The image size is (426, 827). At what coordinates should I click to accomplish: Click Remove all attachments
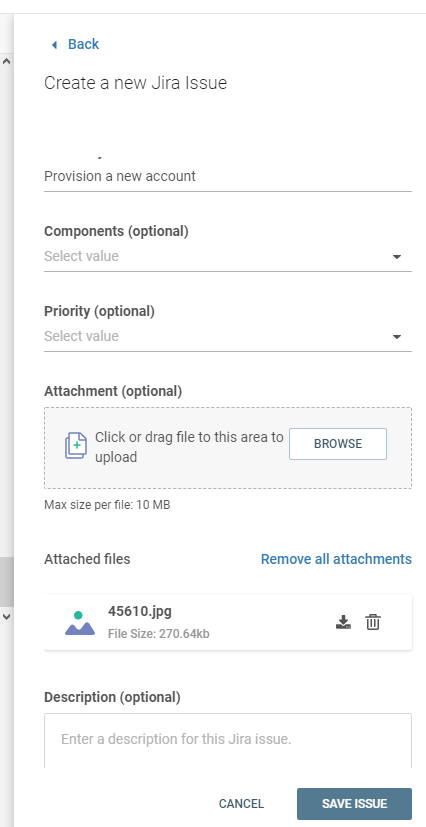[336, 559]
